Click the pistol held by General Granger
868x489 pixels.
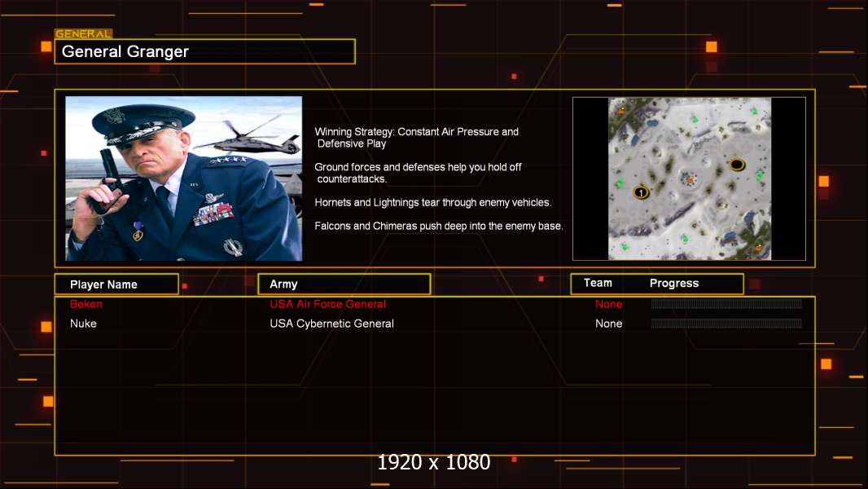pyautogui.click(x=107, y=174)
